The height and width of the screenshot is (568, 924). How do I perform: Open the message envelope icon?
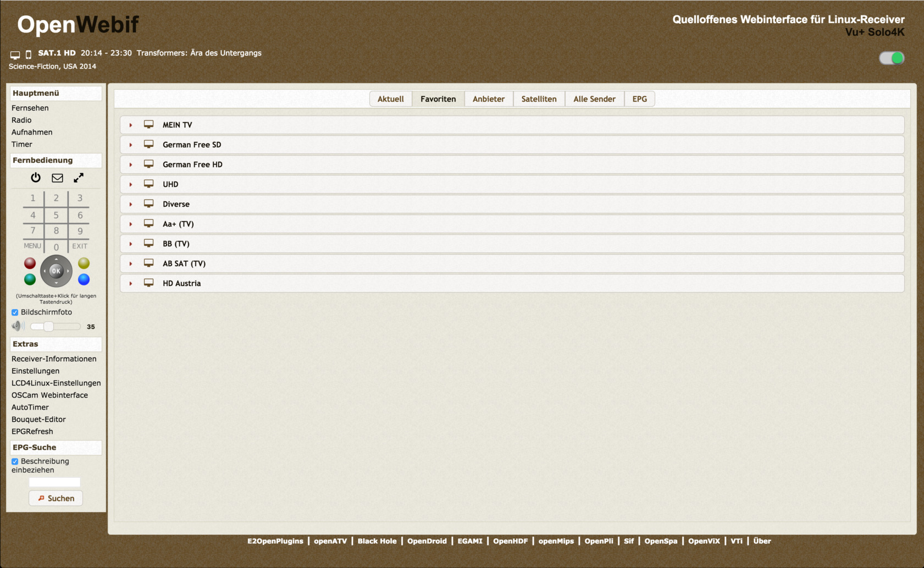point(57,178)
